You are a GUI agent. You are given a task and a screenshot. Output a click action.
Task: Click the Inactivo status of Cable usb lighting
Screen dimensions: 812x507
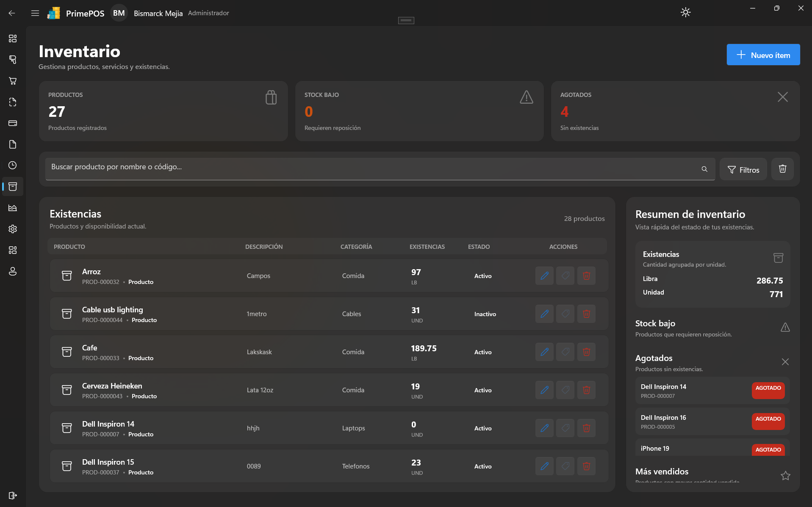click(x=485, y=314)
